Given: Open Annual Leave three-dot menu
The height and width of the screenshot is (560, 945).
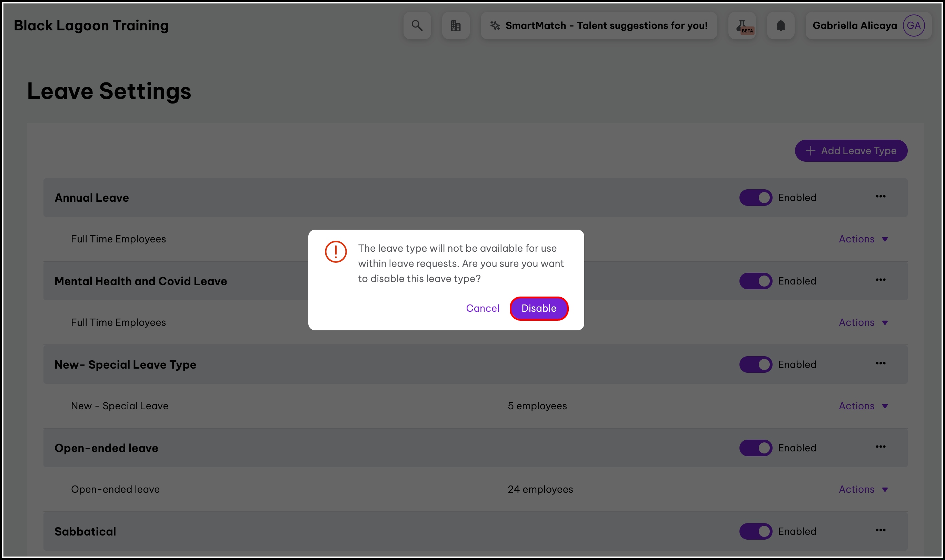Looking at the screenshot, I should click(x=881, y=197).
